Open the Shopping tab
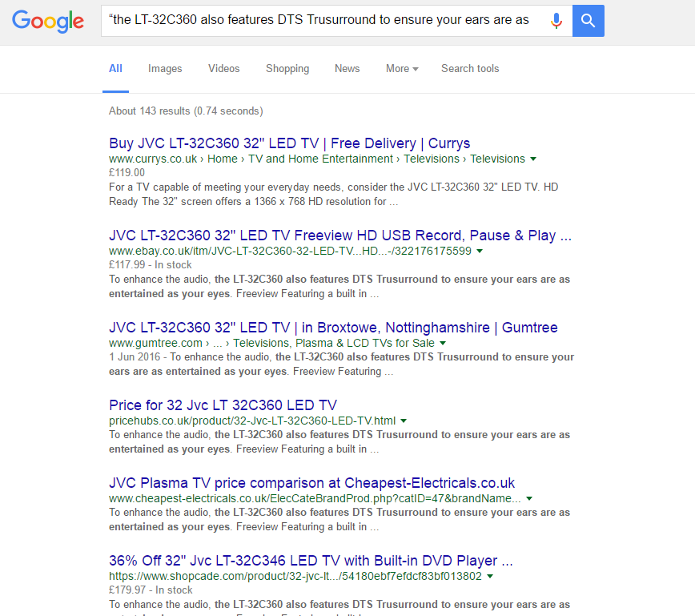 287,69
